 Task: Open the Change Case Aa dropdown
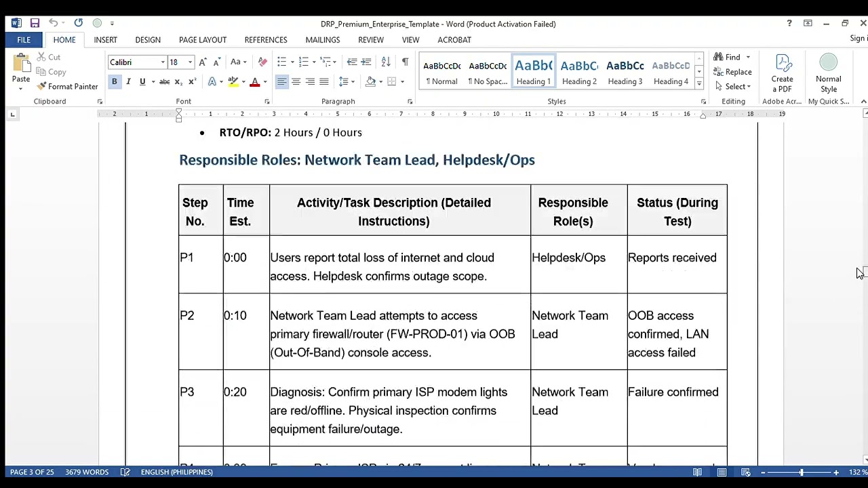pos(238,62)
